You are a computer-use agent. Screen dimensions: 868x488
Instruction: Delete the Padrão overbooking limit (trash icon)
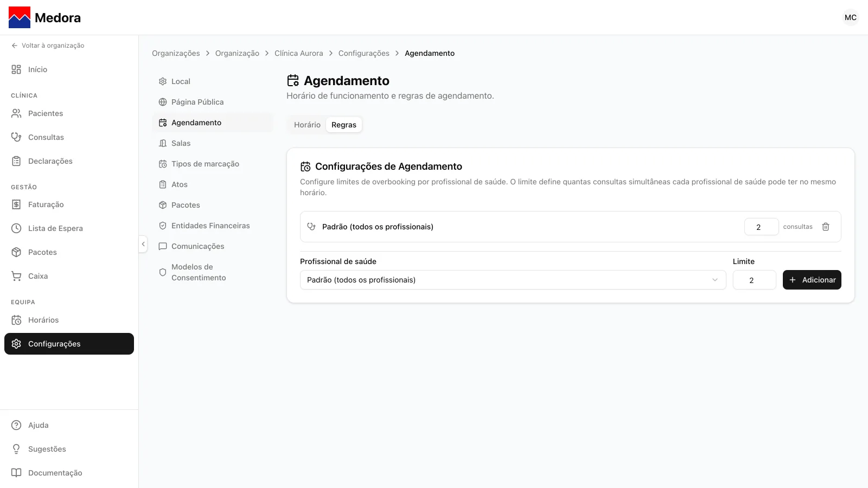826,227
